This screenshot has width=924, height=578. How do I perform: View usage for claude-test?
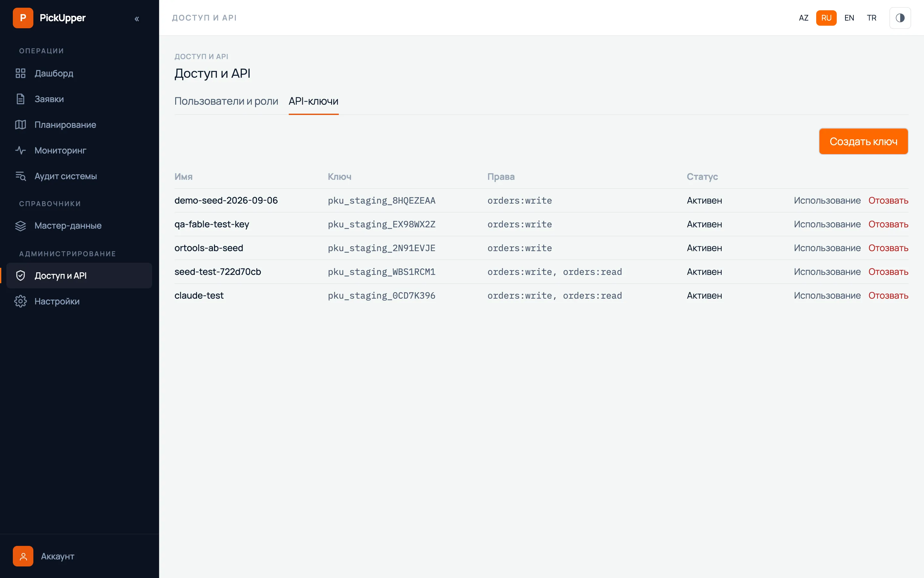827,295
